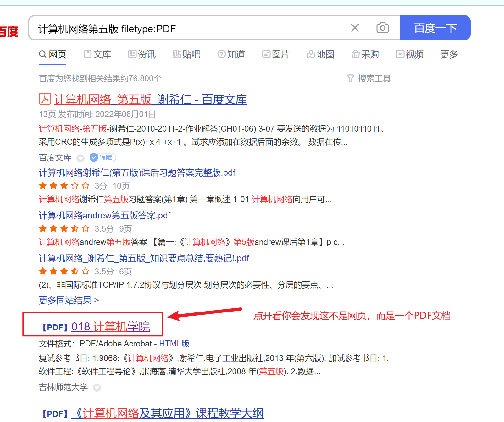Open 《计算机网络及其应用》课程教学大纲 result
The width and height of the screenshot is (504, 422).
pyautogui.click(x=167, y=413)
